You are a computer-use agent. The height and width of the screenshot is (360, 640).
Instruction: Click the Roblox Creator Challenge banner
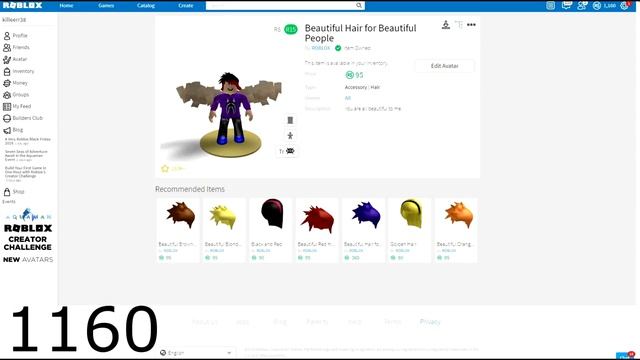coord(28,237)
